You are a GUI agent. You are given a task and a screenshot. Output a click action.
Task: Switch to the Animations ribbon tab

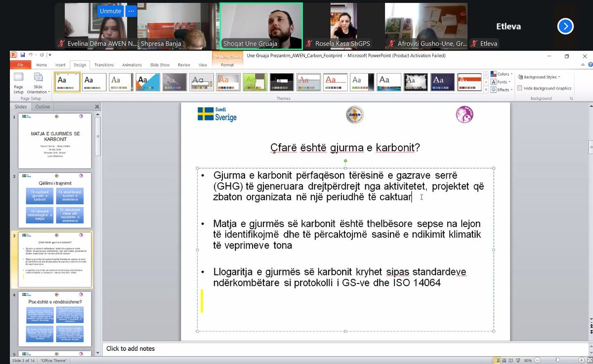(132, 65)
